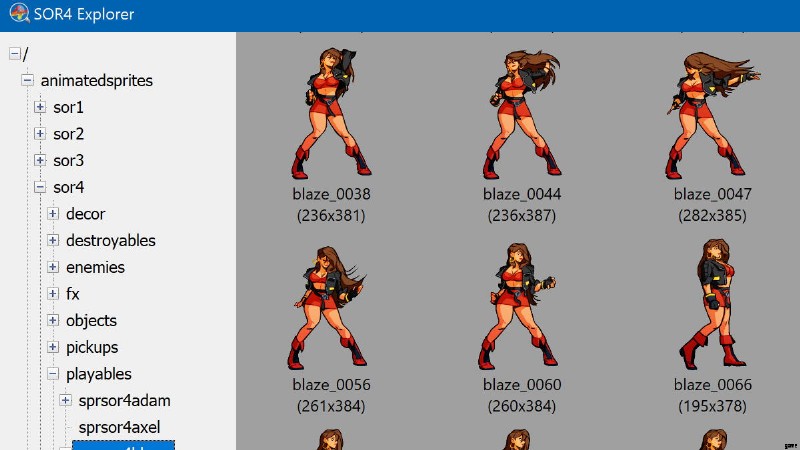800x450 pixels.
Task: Expand the objects folder
Action: pyautogui.click(x=53, y=320)
